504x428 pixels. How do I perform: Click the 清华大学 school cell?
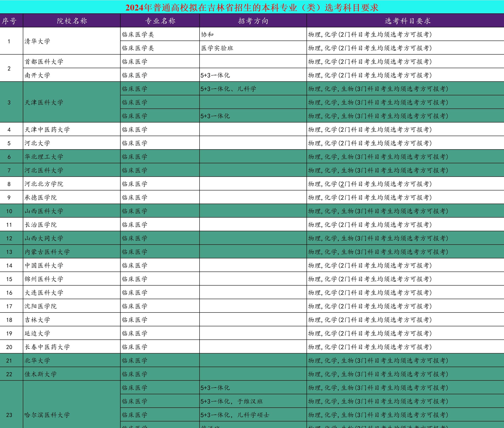click(72, 41)
